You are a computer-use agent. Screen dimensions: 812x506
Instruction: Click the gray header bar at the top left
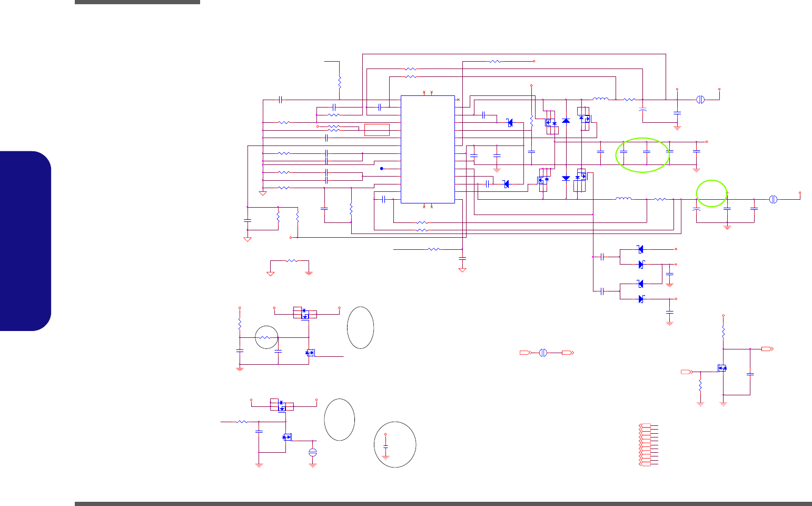tap(137, 2)
